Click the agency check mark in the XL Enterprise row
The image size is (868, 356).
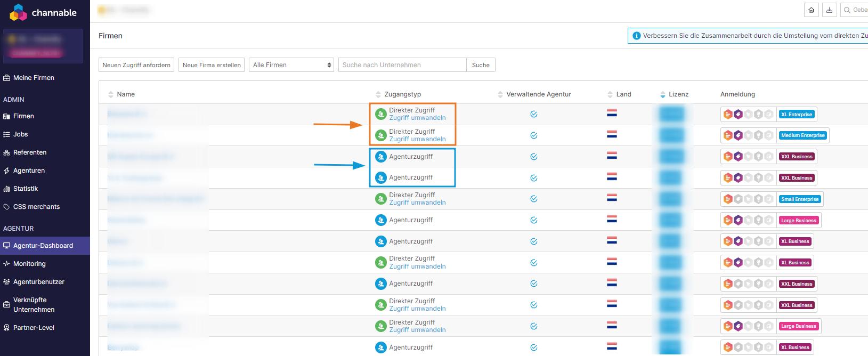click(x=533, y=114)
